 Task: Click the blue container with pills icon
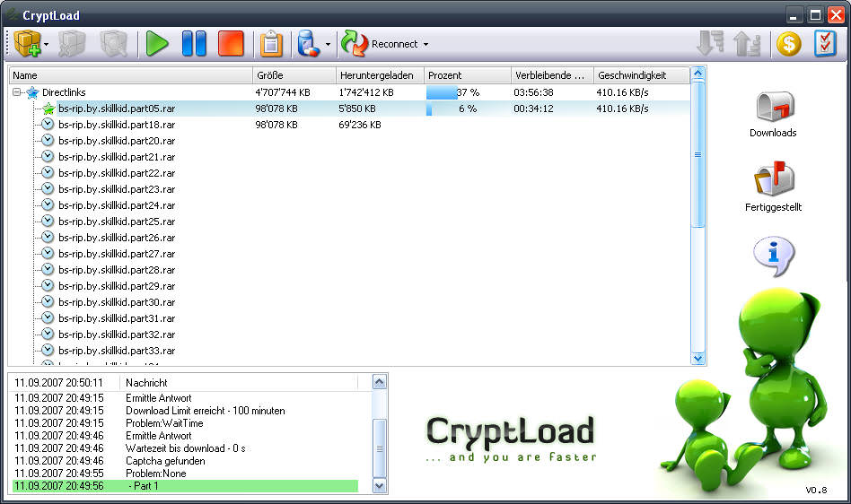coord(308,44)
